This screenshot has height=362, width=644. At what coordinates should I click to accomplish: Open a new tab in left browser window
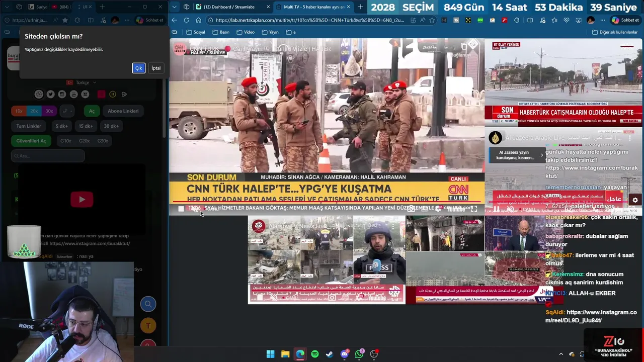point(102,7)
